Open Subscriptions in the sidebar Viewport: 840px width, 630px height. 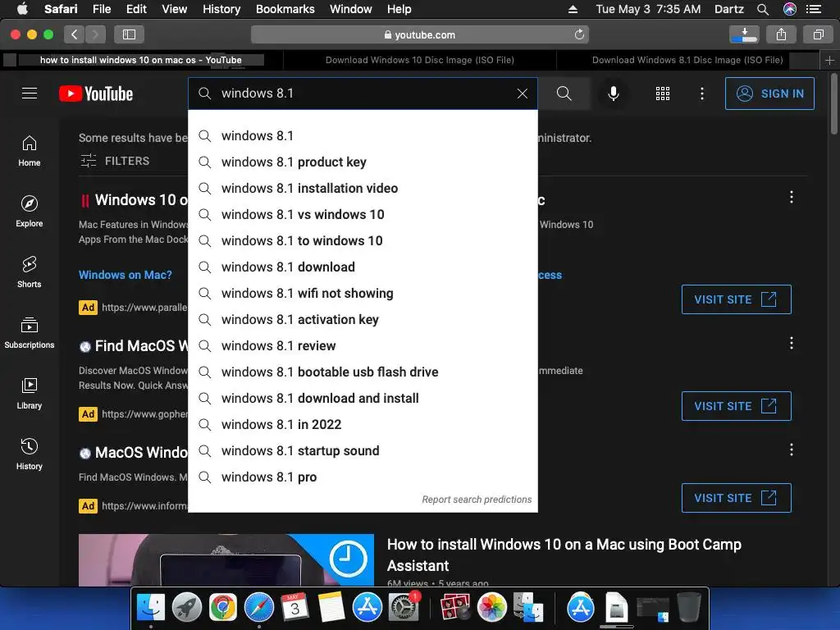pos(30,333)
